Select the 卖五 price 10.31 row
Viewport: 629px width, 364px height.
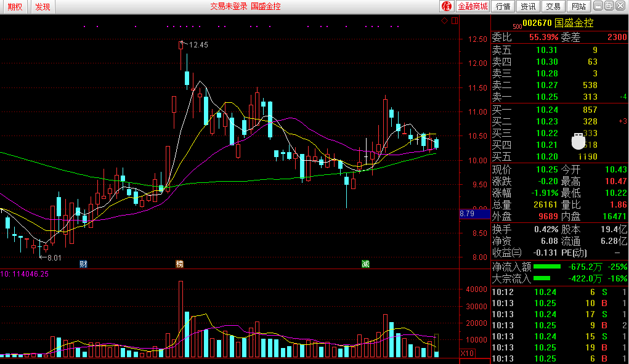[x=559, y=50]
